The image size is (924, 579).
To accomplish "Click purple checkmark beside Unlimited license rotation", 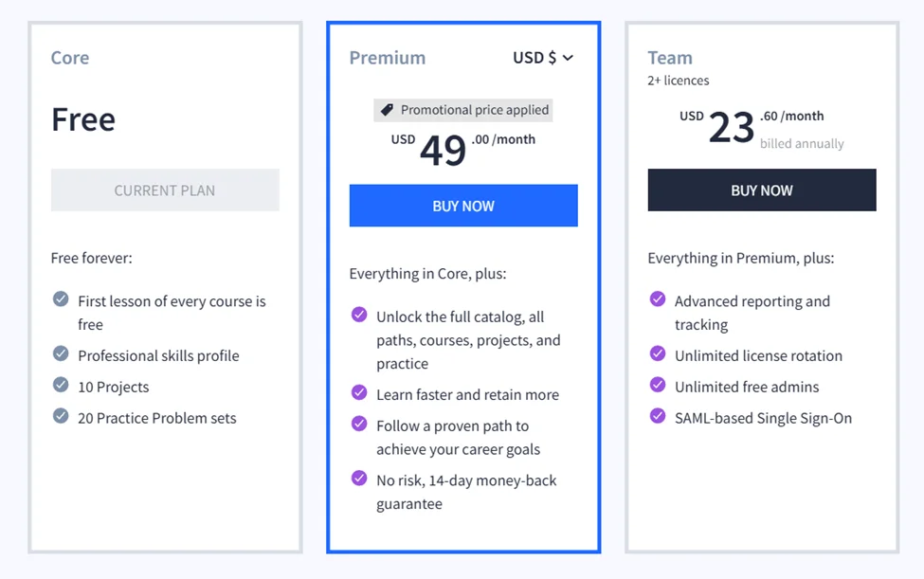I will (x=658, y=353).
